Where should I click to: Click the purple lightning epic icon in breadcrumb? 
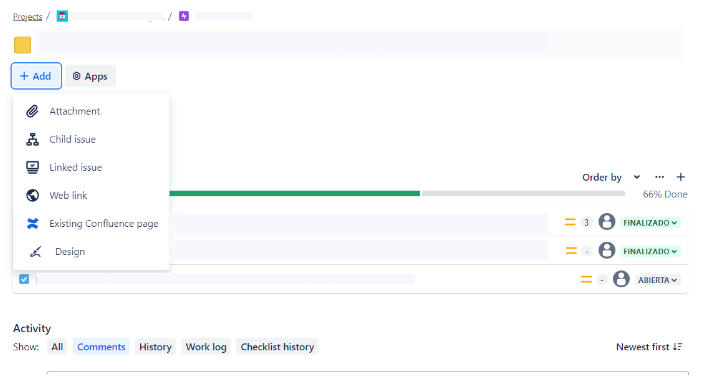[184, 16]
